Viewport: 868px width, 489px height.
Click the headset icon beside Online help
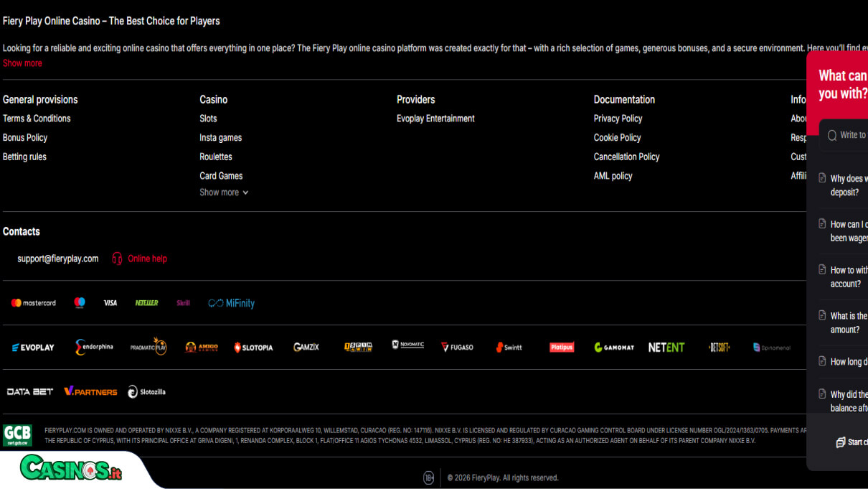coord(117,259)
